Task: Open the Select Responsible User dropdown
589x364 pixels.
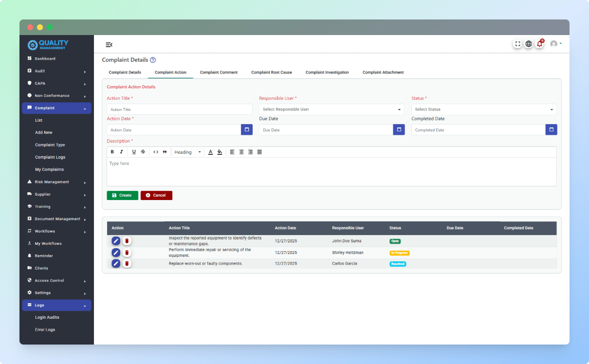Action: point(331,109)
